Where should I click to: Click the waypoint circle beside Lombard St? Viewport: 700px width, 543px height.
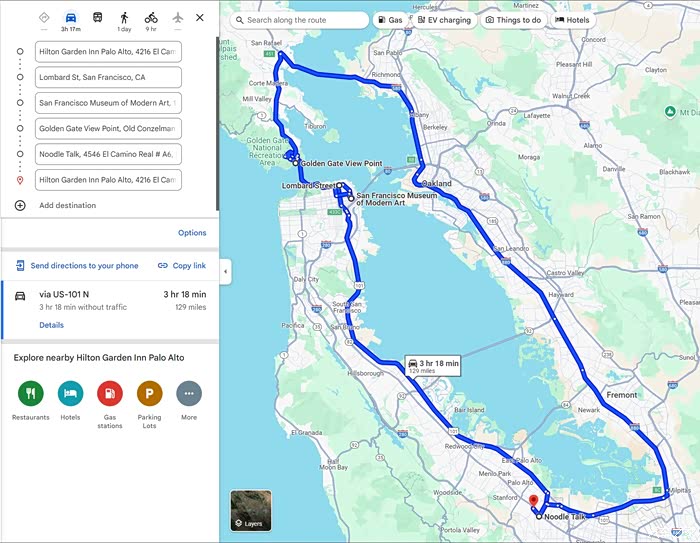[20, 77]
